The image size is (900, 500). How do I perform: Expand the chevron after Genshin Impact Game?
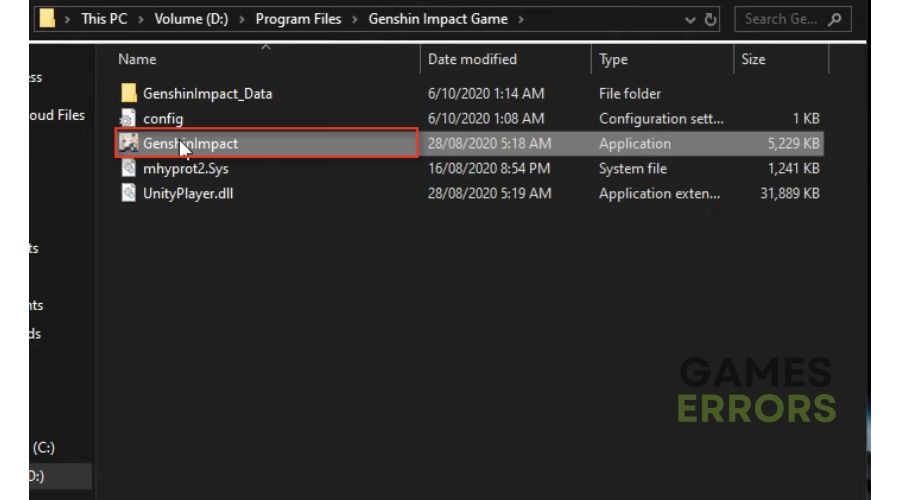click(521, 20)
